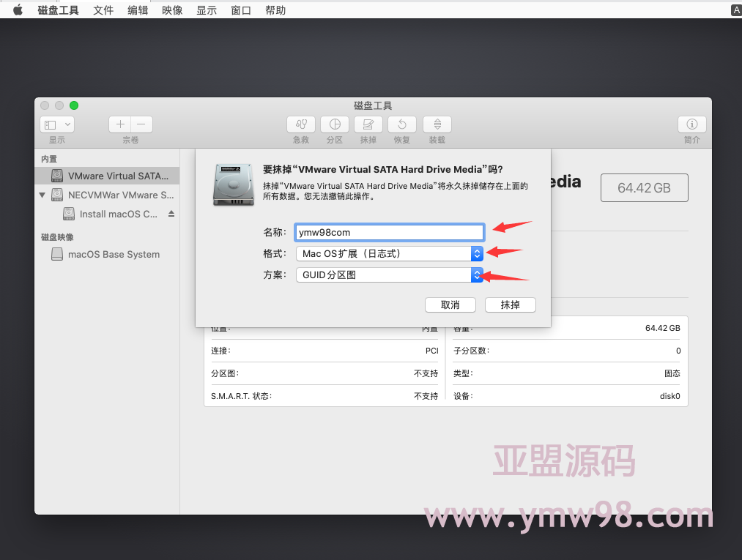Click the NECVMWar drive icon in sidebar
Image resolution: width=742 pixels, height=560 pixels.
tap(57, 195)
